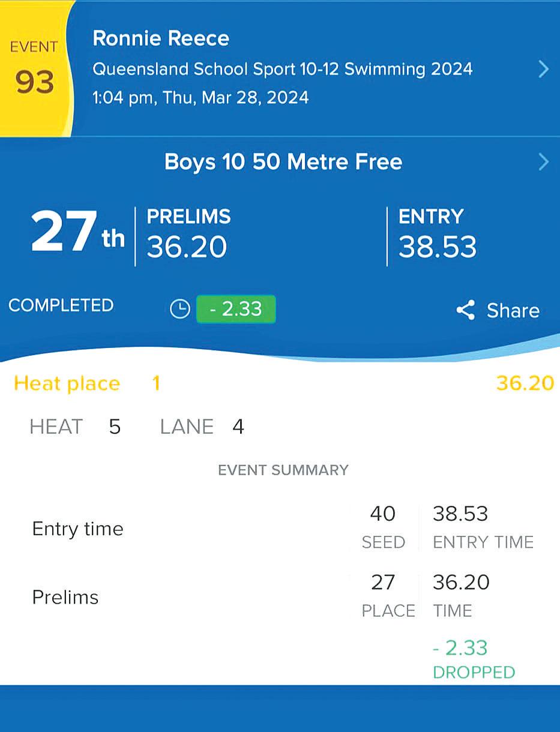This screenshot has width=560, height=732.
Task: Tap the -2.33 DROPPED text
Action: pyautogui.click(x=472, y=658)
